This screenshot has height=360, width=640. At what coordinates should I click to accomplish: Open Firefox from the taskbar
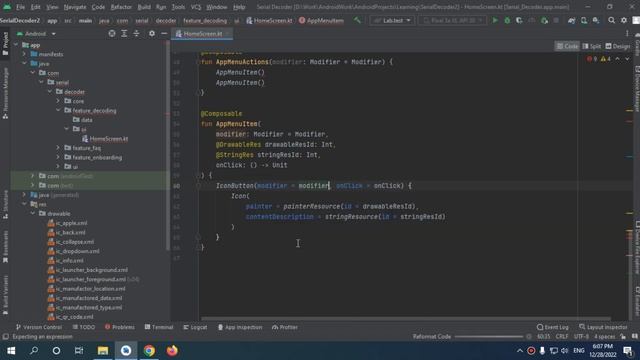pos(172,351)
